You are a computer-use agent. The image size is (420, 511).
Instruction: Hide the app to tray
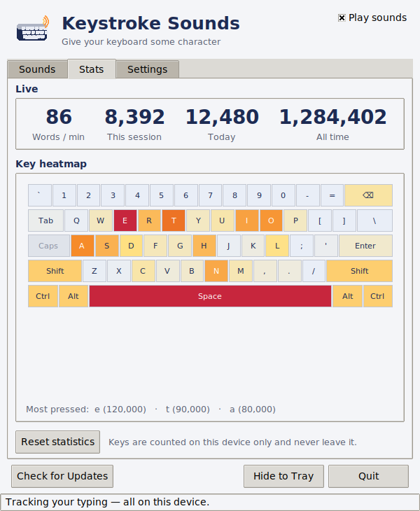[283, 476]
